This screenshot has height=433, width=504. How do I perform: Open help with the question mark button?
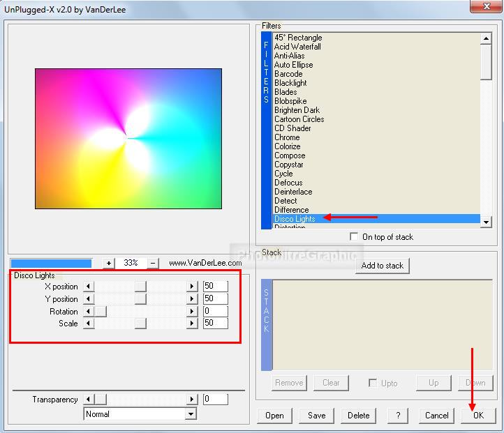pos(397,416)
